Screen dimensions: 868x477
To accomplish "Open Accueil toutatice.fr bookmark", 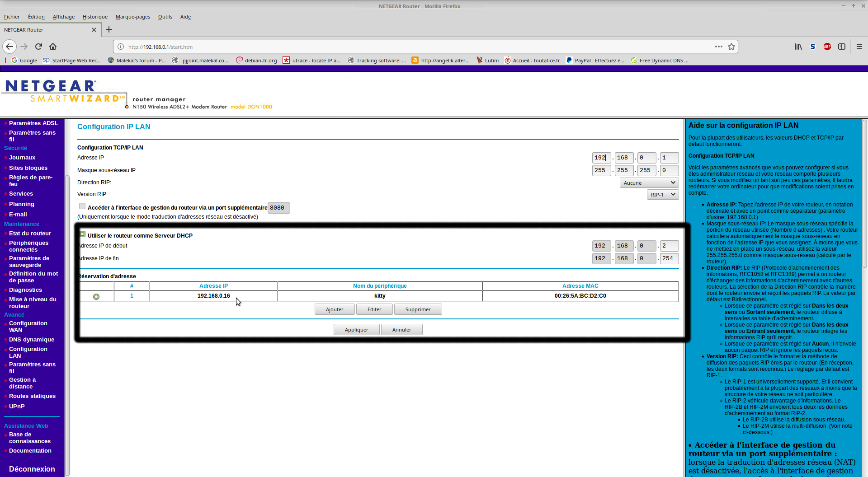I will pos(533,60).
